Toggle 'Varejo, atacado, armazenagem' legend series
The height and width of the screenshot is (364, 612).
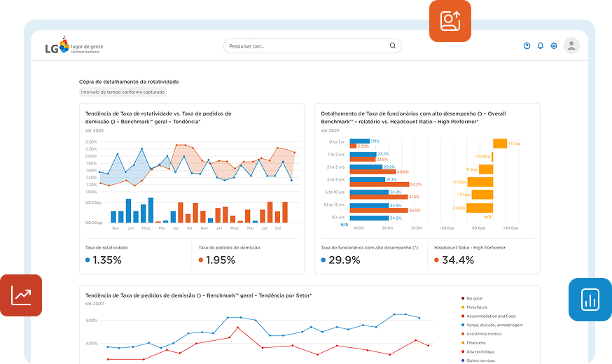pyautogui.click(x=494, y=325)
